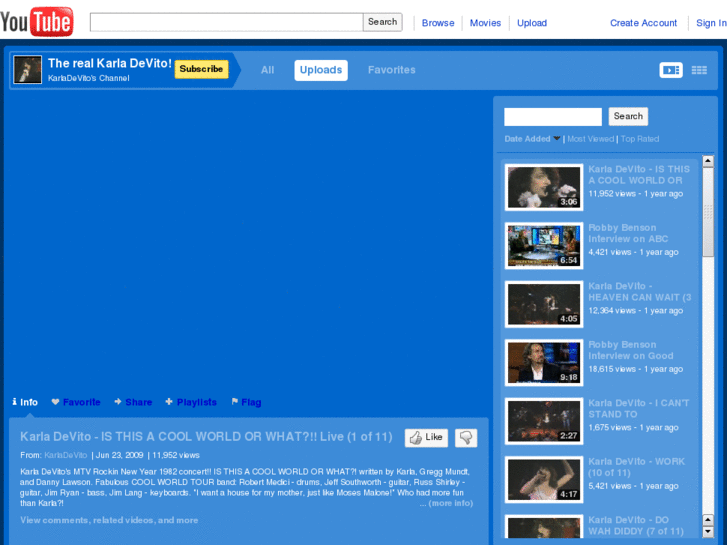The height and width of the screenshot is (545, 727).
Task: Click the 'Jun 23, 2009' upload date
Action: (x=119, y=455)
